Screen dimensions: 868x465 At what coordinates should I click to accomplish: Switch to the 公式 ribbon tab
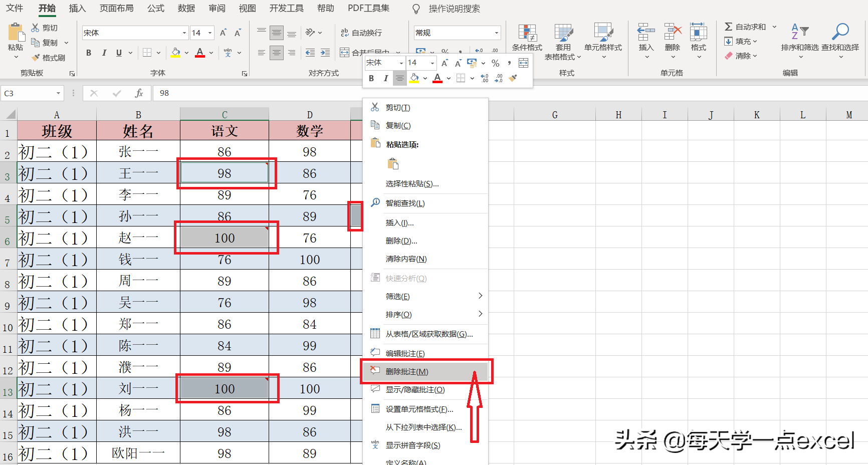point(156,9)
